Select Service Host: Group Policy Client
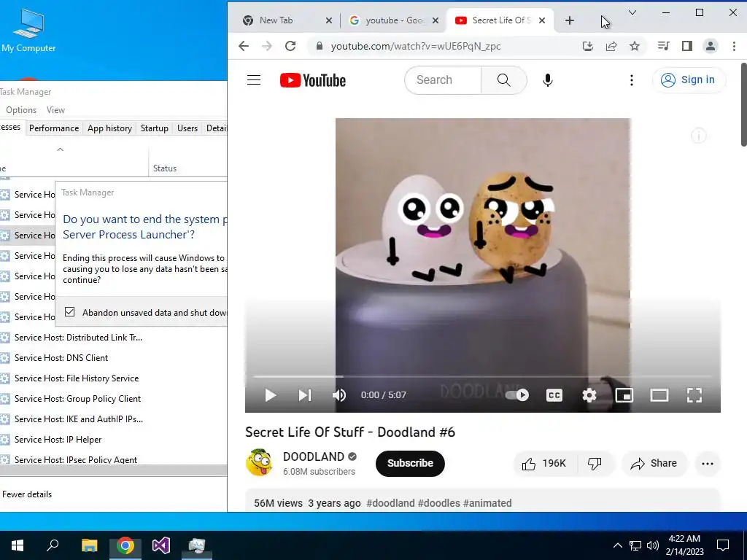The width and height of the screenshot is (747, 560). pyautogui.click(x=113, y=399)
